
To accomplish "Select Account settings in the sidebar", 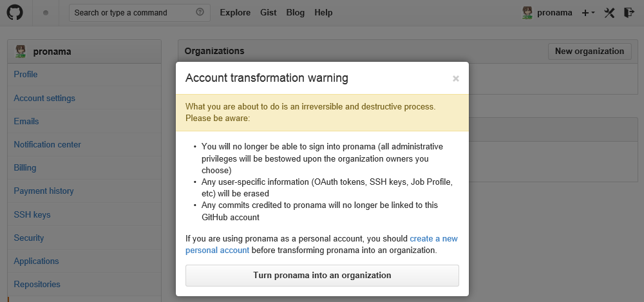I will pos(44,98).
